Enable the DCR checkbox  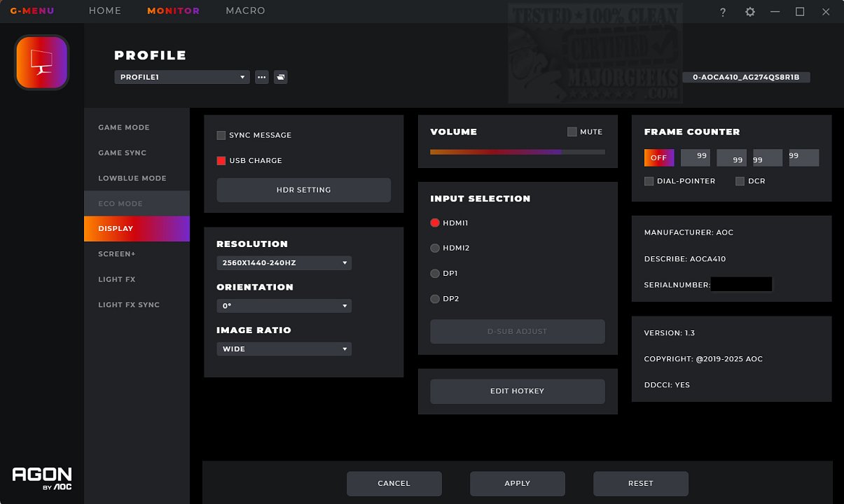tap(740, 181)
